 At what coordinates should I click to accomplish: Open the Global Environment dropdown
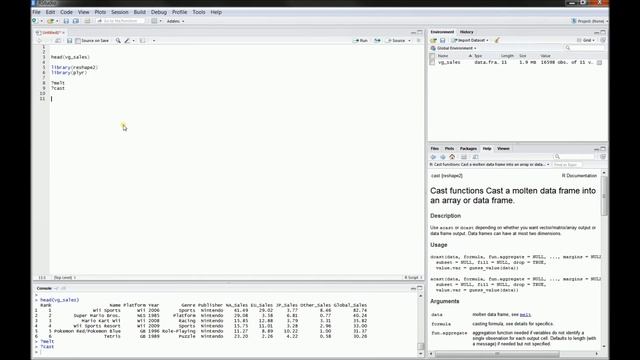tap(453, 48)
